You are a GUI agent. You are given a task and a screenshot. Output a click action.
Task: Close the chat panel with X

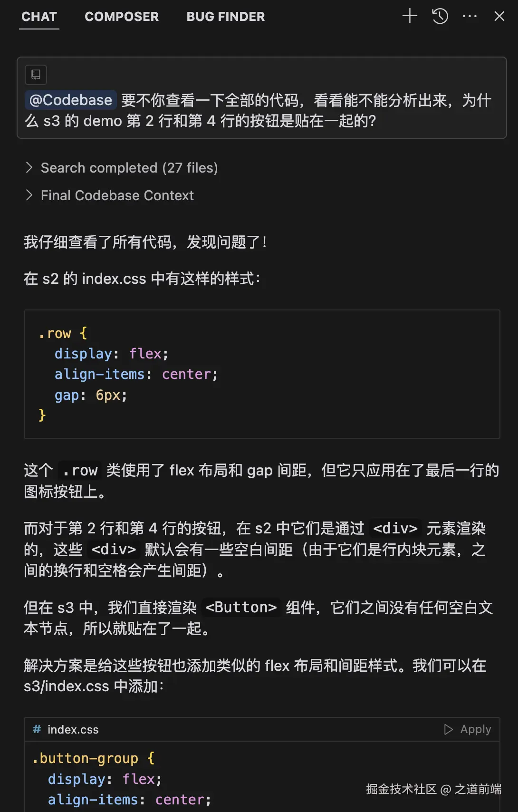tap(499, 16)
